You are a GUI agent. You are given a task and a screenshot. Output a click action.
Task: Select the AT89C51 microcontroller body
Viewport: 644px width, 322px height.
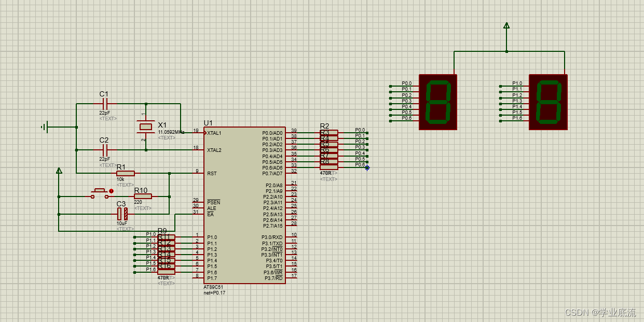click(x=244, y=205)
